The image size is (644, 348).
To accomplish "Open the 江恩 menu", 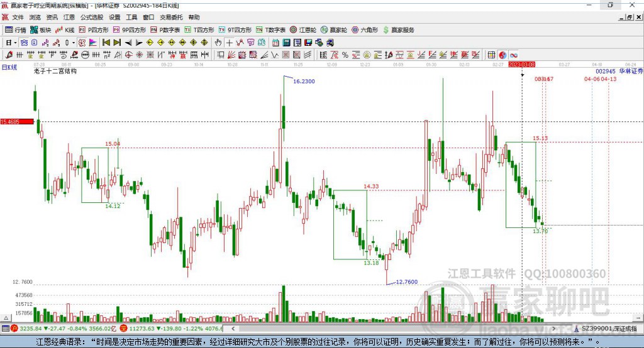I will (x=69, y=17).
